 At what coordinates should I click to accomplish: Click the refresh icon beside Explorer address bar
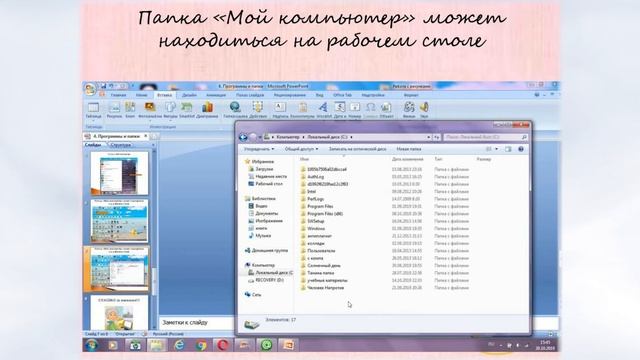point(436,137)
